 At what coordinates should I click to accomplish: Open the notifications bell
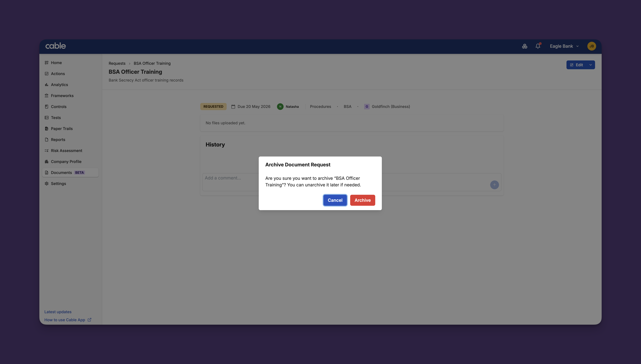[538, 46]
